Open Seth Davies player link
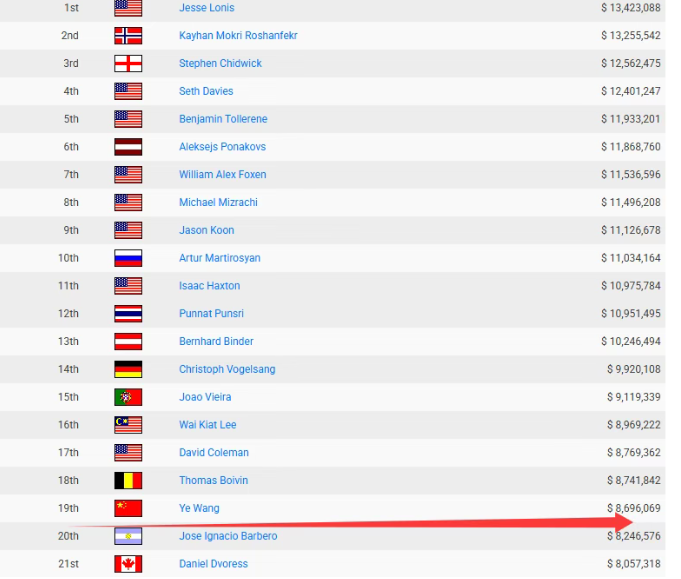 point(206,91)
